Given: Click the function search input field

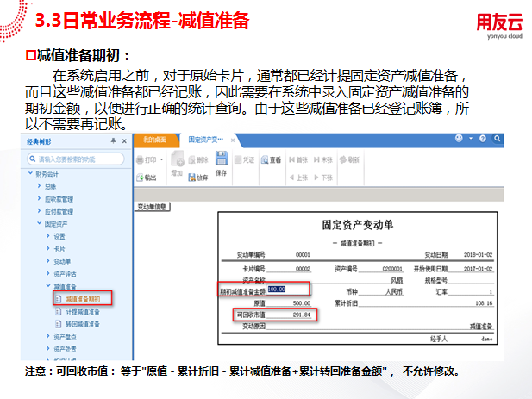Looking at the screenshot, I should (x=75, y=159).
